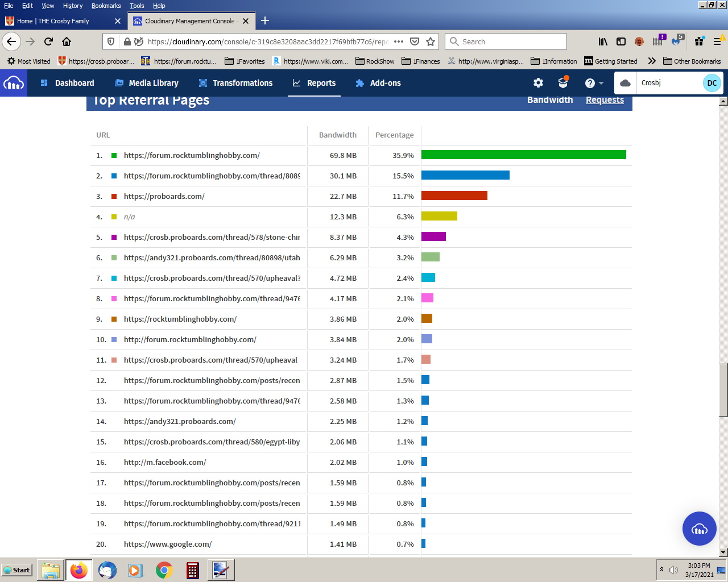Open the Getting Started bookmark
This screenshot has width=728, height=582.
pos(611,61)
